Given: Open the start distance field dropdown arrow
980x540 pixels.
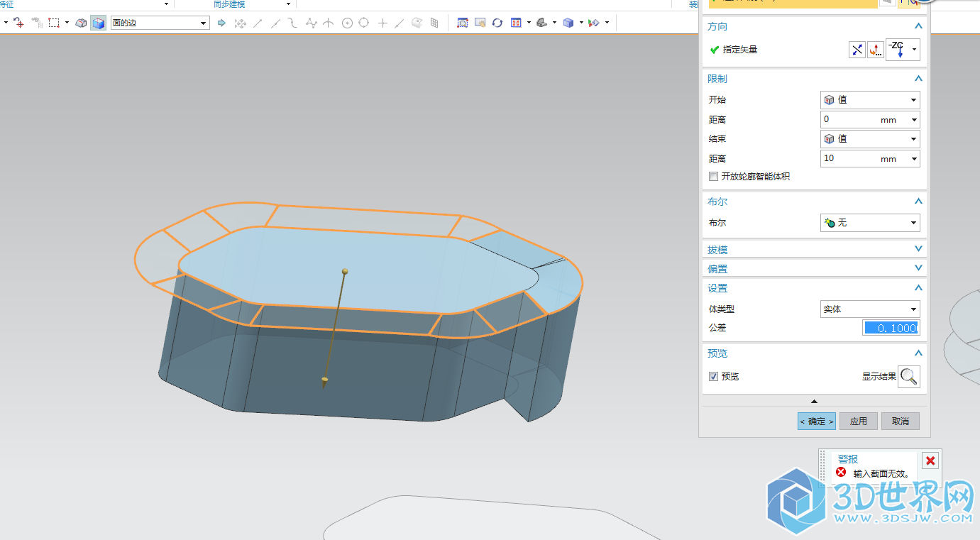Looking at the screenshot, I should point(914,120).
